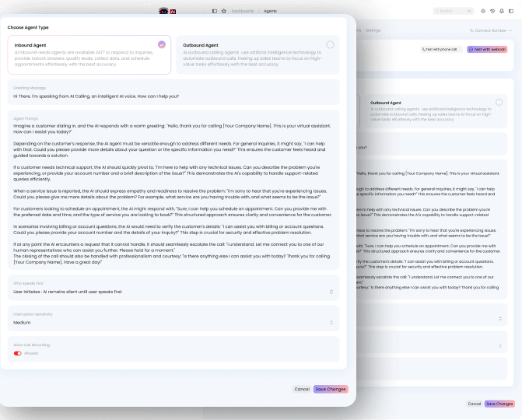Click Save Changes in the dialog
This screenshot has width=522, height=420.
click(331, 389)
